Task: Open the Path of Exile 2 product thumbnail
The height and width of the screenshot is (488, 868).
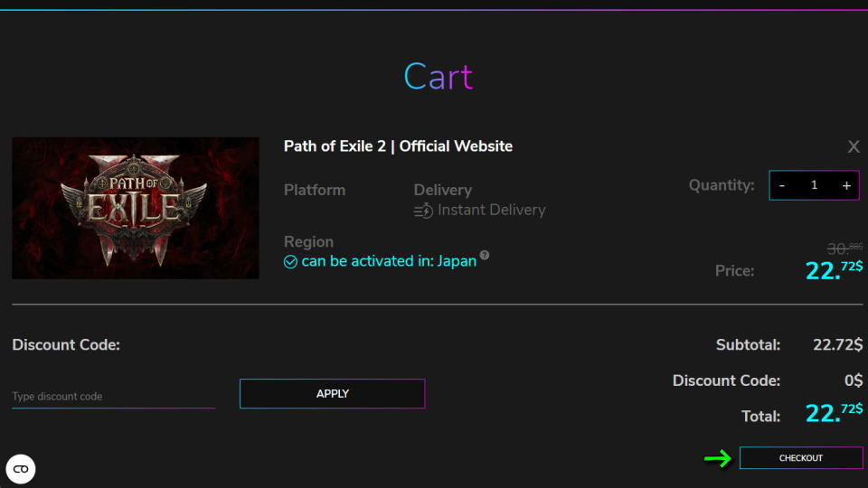Action: point(136,208)
